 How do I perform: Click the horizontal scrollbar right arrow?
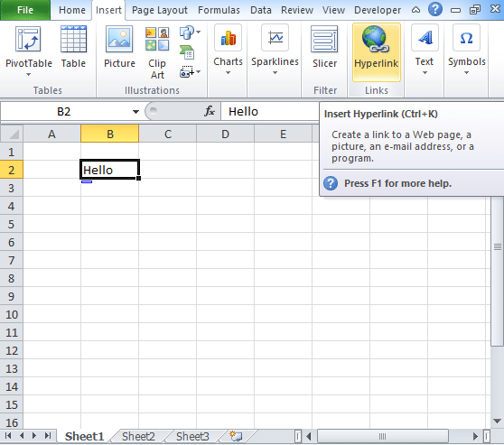475,436
